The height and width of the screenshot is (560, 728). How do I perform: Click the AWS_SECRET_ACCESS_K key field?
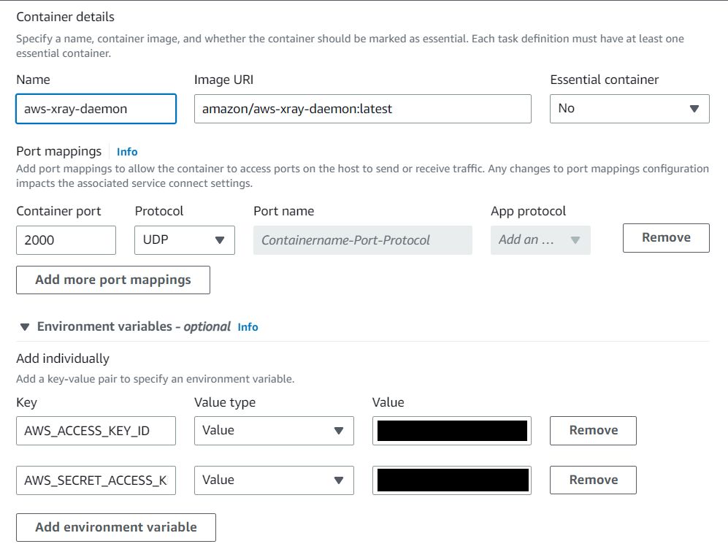(96, 480)
